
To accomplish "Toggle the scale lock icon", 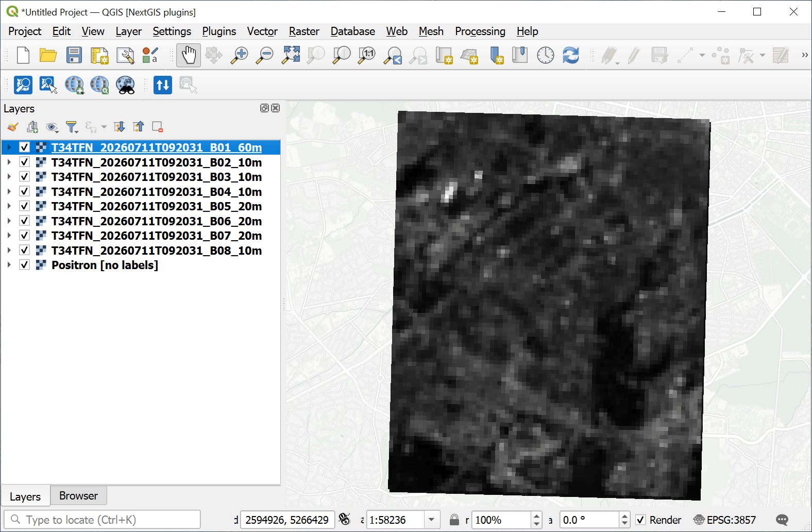I will click(454, 520).
